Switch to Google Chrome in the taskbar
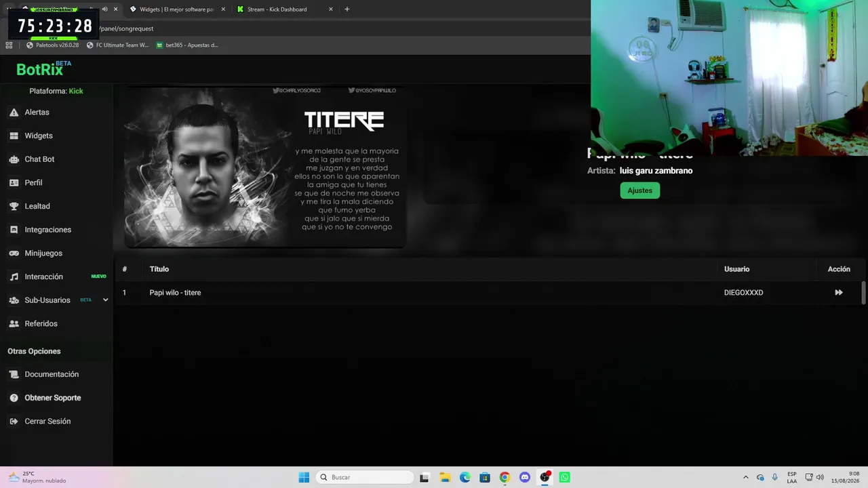The height and width of the screenshot is (488, 868). click(x=505, y=477)
